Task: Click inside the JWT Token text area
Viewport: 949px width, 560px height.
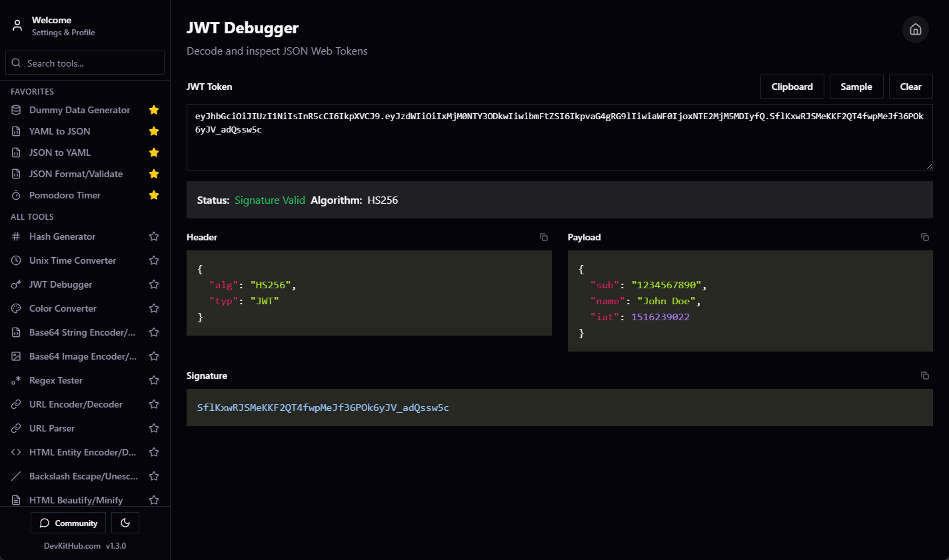Action: click(558, 146)
